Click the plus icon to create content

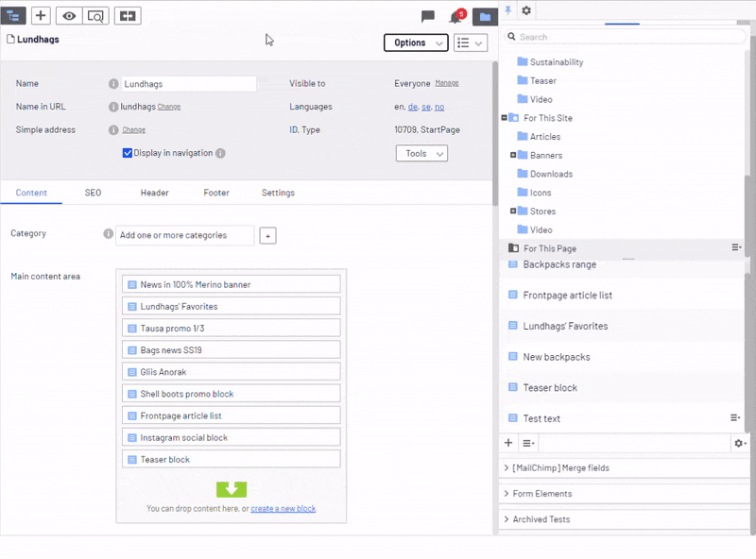[x=41, y=15]
